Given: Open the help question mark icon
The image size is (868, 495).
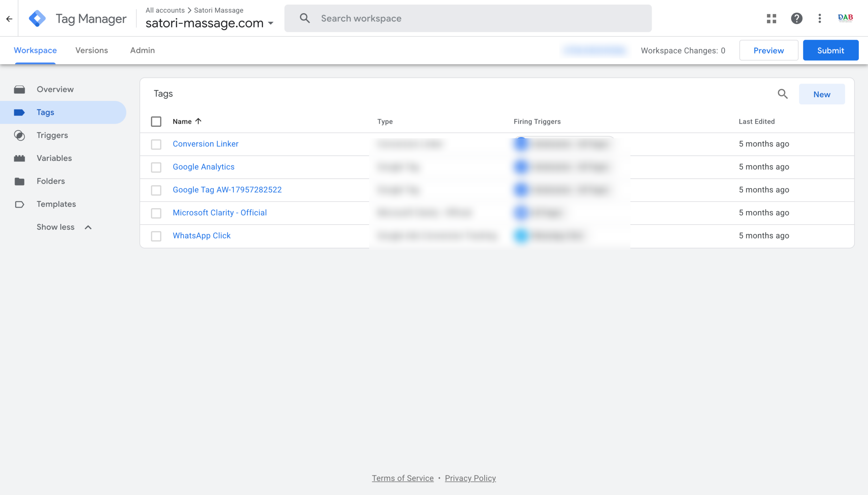Looking at the screenshot, I should 796,18.
